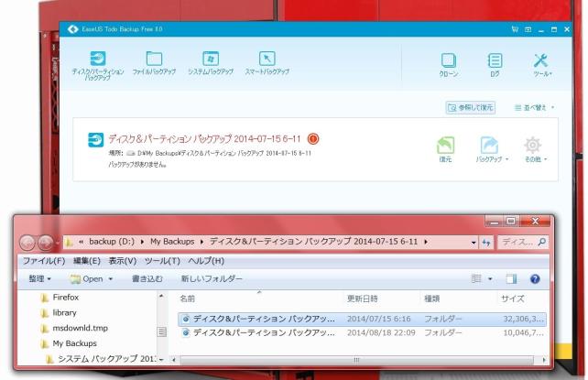The width and height of the screenshot is (588, 380).
Task: Click file list scroll right arrow
Action: [x=544, y=360]
